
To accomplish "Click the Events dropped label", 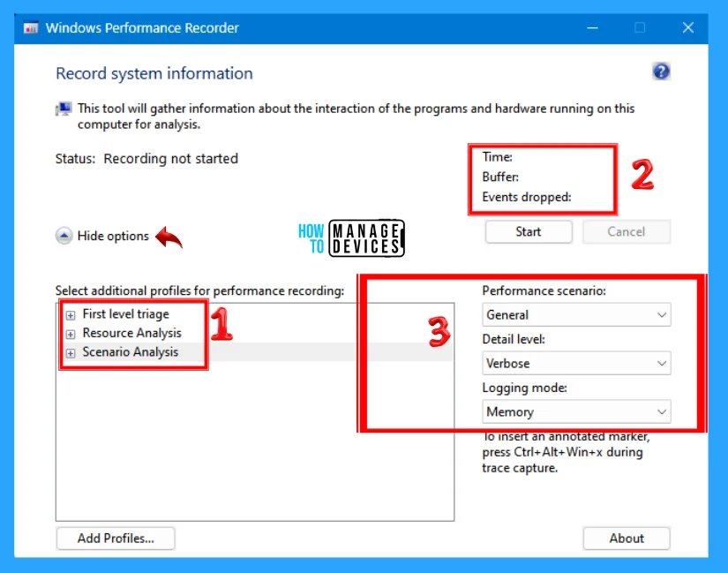I will 527,197.
